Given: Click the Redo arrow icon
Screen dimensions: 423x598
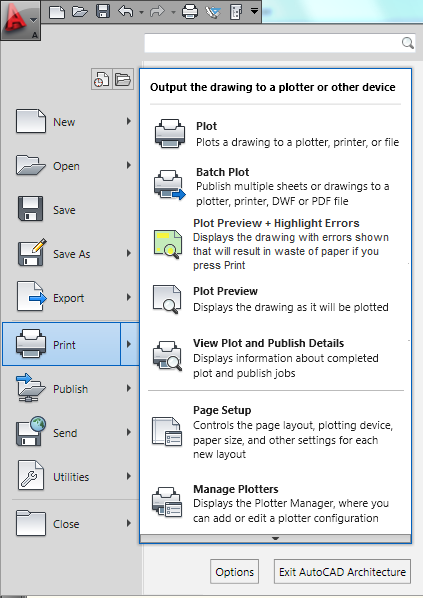Looking at the screenshot, I should 157,12.
